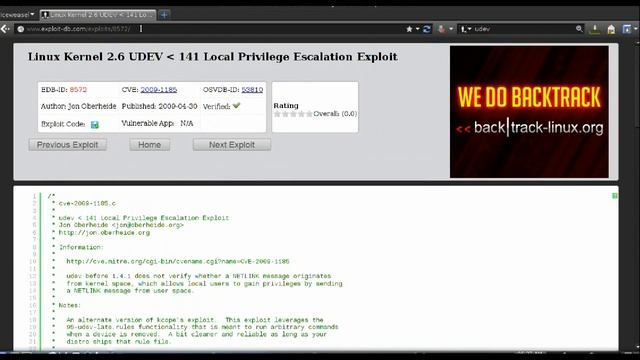Click the Vulnerable App N/A text
The width and height of the screenshot is (640, 360).
pos(157,123)
